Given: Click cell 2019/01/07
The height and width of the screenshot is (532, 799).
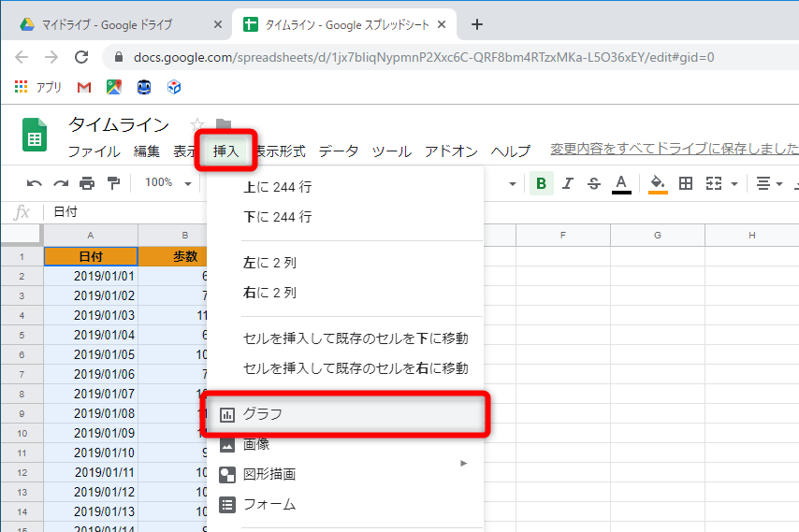Looking at the screenshot, I should pyautogui.click(x=91, y=394).
